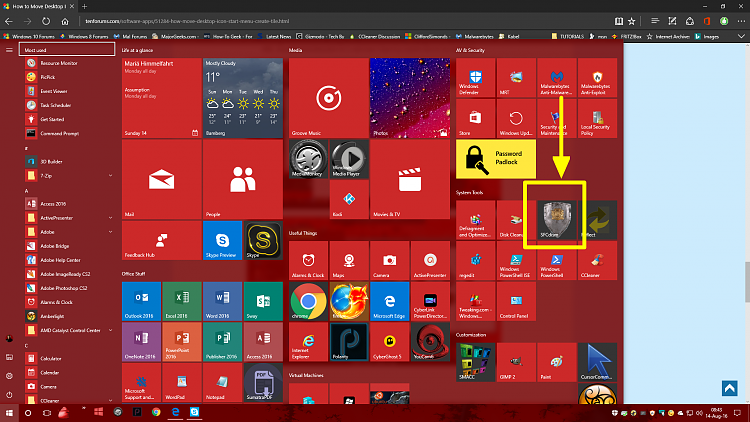Image resolution: width=750 pixels, height=422 pixels.
Task: Show more bookmarks with the favorites bar chevron
Action: tap(741, 36)
